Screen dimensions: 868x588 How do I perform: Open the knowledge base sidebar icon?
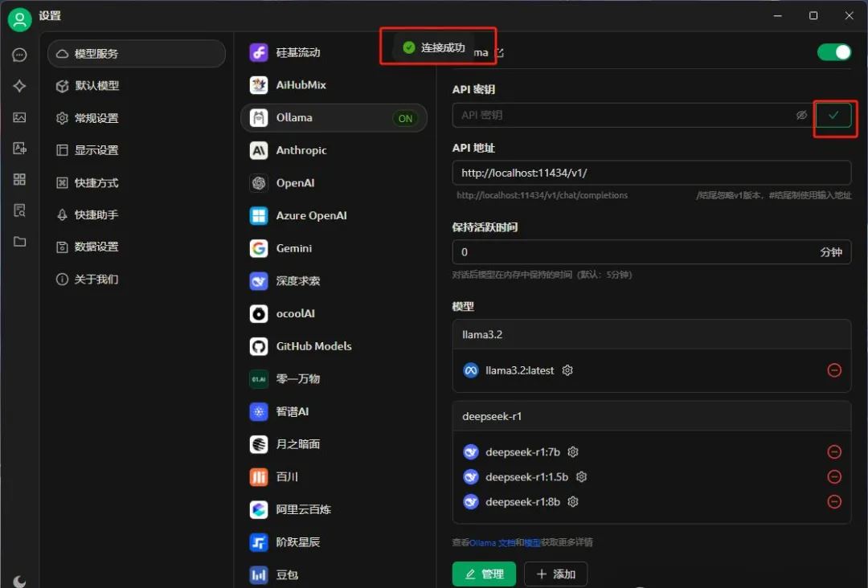point(19,210)
